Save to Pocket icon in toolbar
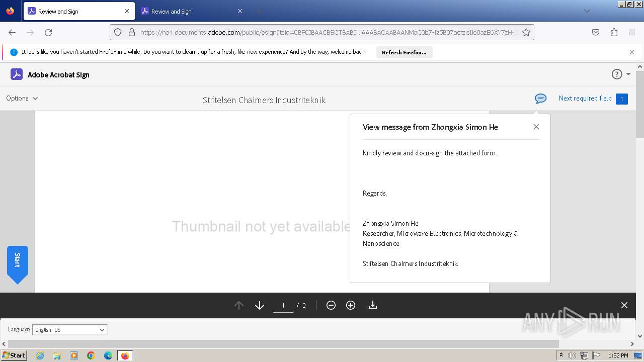644x362 pixels. click(x=596, y=32)
